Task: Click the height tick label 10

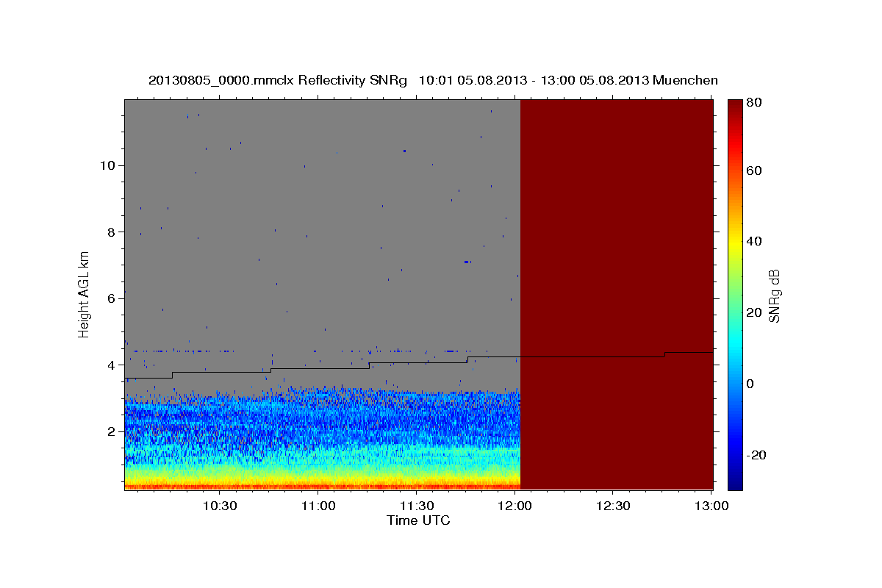Action: (x=107, y=165)
